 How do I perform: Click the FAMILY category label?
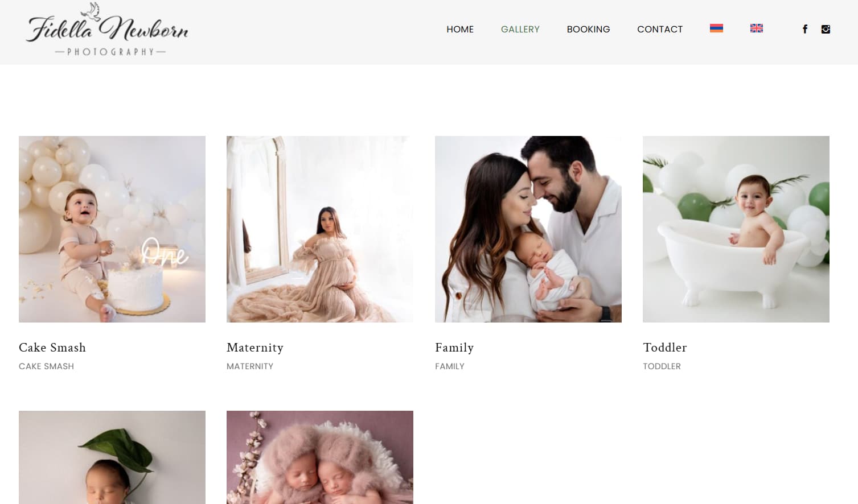click(449, 366)
